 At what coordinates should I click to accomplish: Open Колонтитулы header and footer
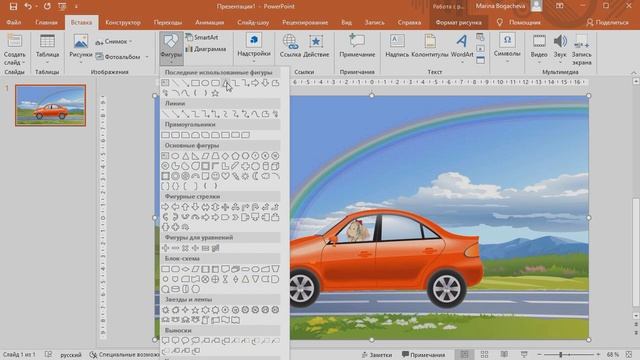pos(429,46)
